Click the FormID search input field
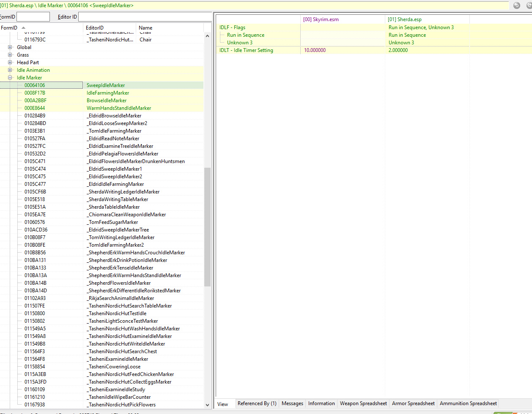 [33, 17]
